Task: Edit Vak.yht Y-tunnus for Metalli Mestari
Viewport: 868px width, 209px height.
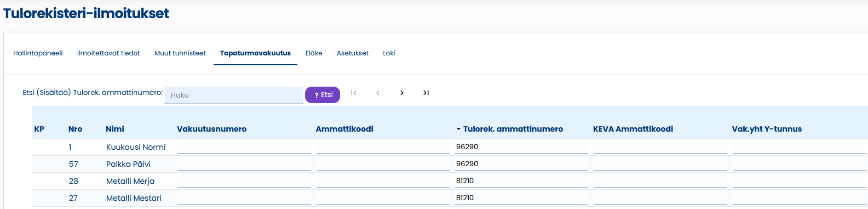Action: (x=799, y=198)
